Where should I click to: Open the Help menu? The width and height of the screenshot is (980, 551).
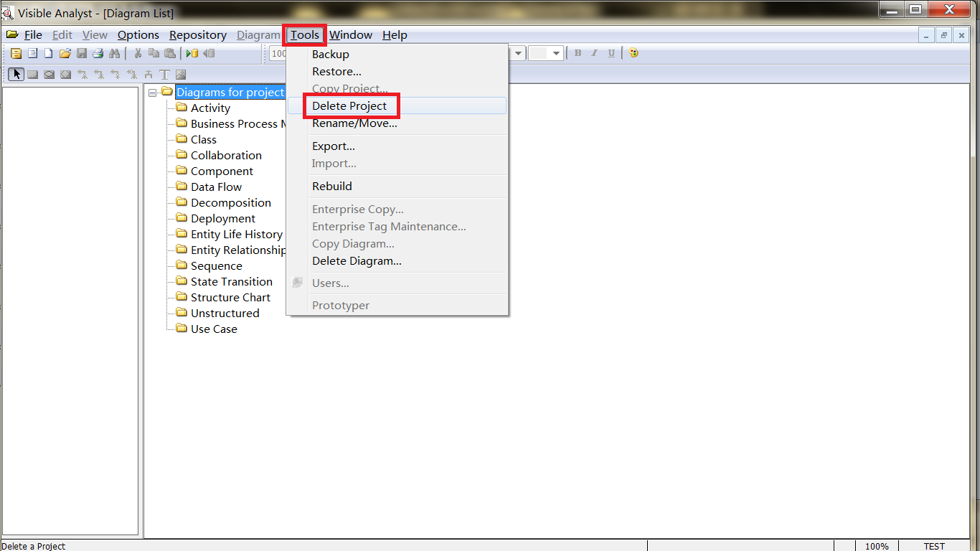[395, 34]
